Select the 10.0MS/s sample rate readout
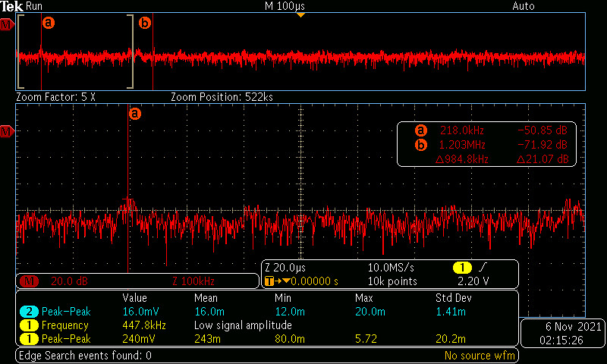This screenshot has height=364, width=607. [391, 267]
